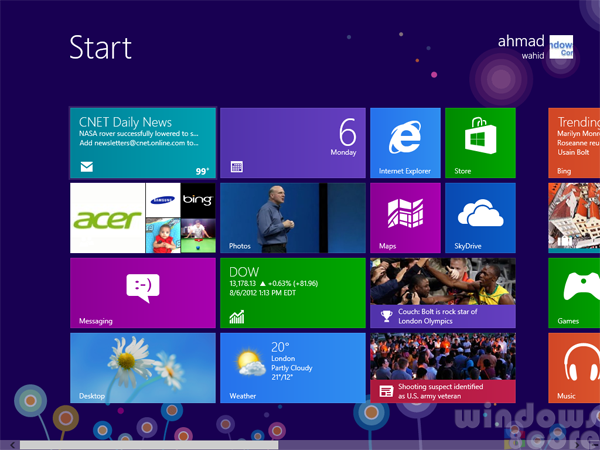Image resolution: width=600 pixels, height=450 pixels.
Task: Click the '13,178.13' DOW value
Action: (242, 284)
